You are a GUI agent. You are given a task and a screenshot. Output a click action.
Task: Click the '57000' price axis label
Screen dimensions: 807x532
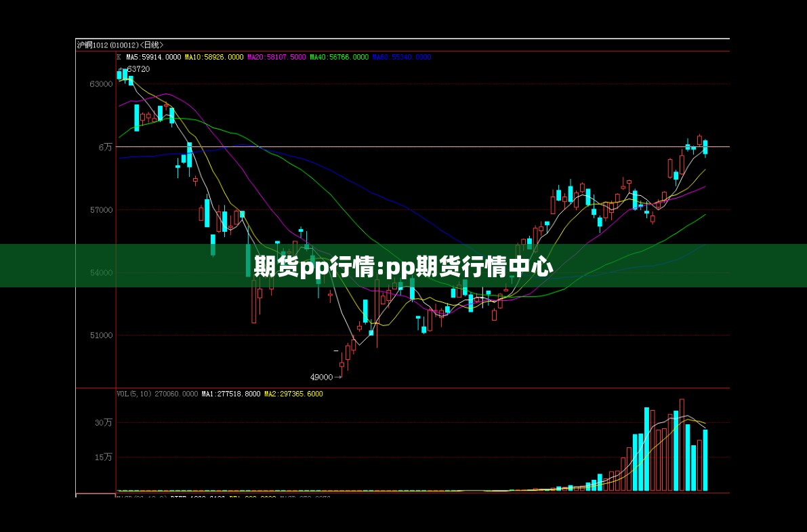pos(101,210)
